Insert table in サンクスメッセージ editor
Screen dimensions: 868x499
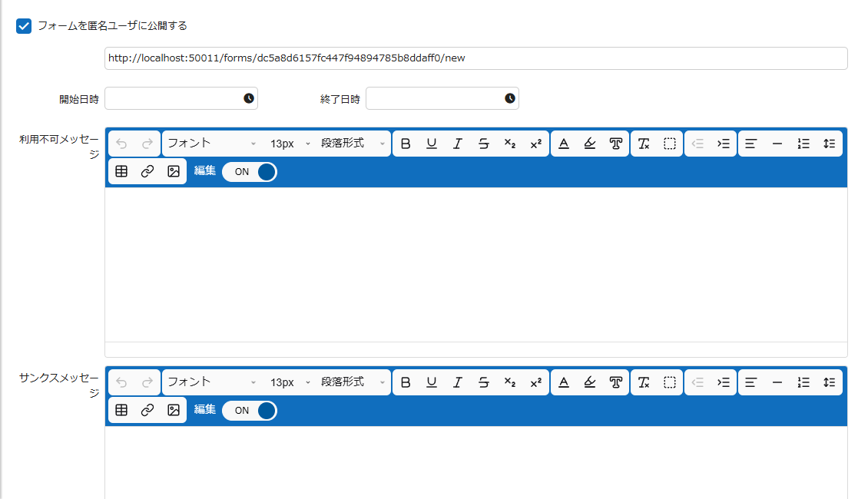121,410
